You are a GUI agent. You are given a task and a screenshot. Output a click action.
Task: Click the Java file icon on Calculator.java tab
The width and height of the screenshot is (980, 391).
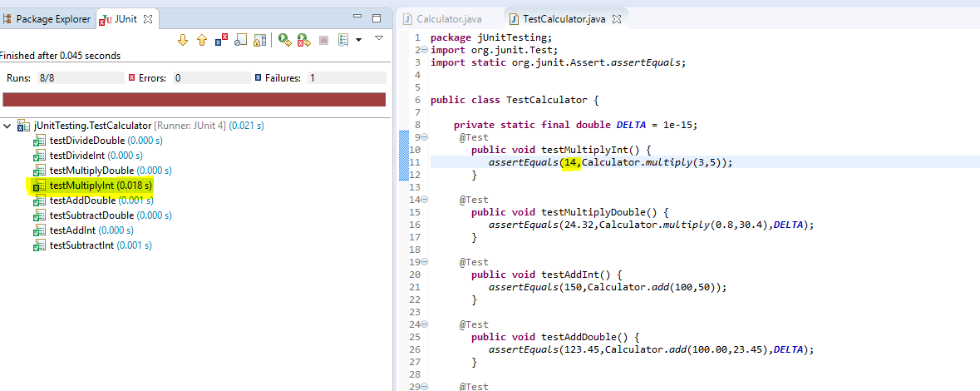tap(407, 19)
